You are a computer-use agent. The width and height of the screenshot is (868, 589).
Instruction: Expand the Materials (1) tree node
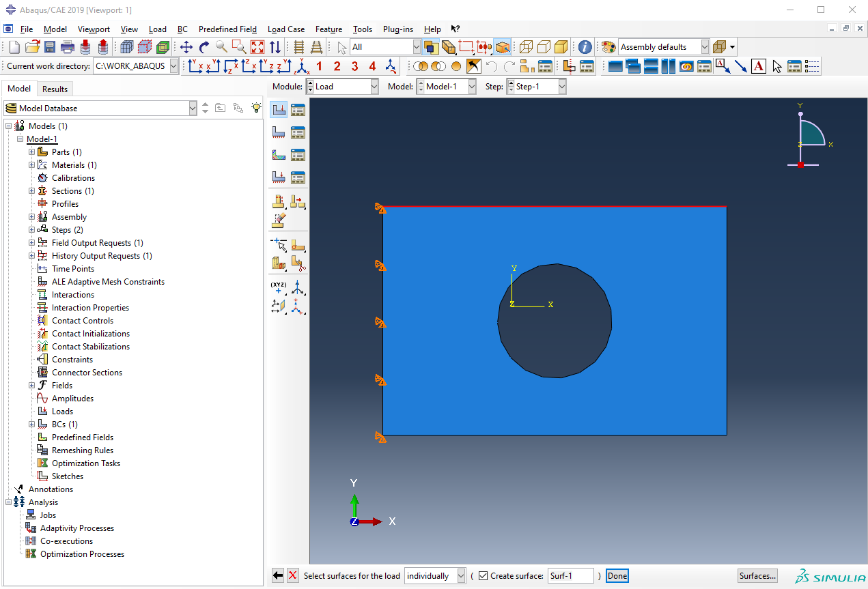point(31,165)
